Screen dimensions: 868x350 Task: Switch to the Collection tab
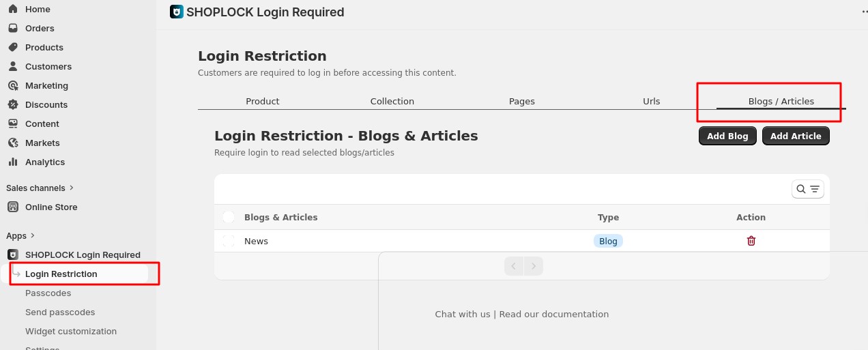pos(392,101)
